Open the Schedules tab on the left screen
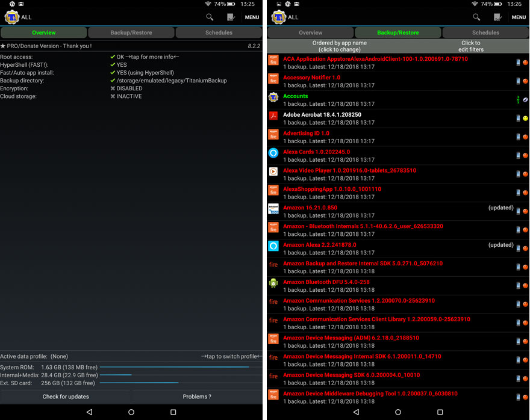 click(219, 32)
